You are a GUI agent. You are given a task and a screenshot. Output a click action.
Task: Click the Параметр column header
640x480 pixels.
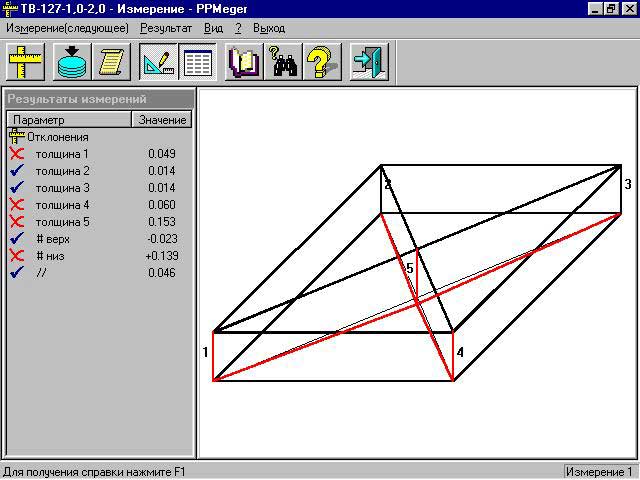[69, 120]
